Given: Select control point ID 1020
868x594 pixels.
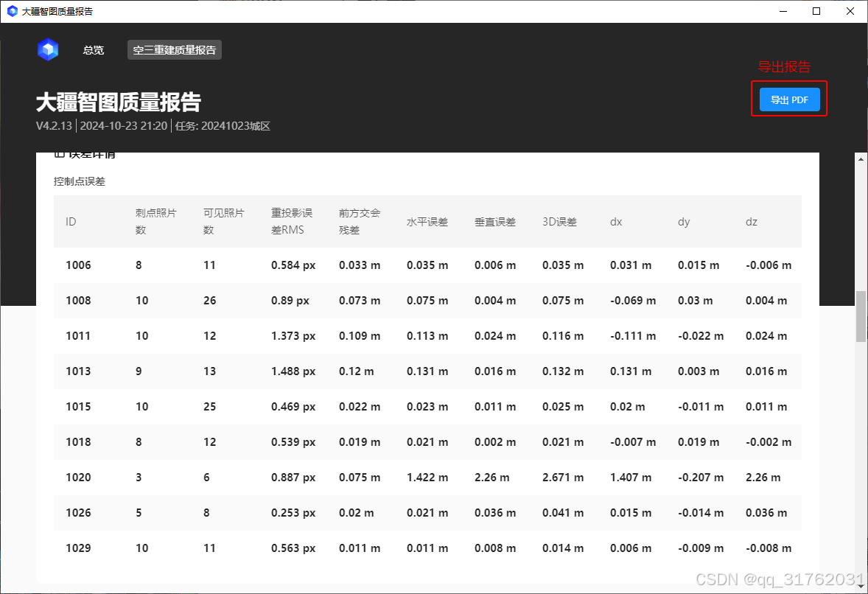Looking at the screenshot, I should click(78, 478).
